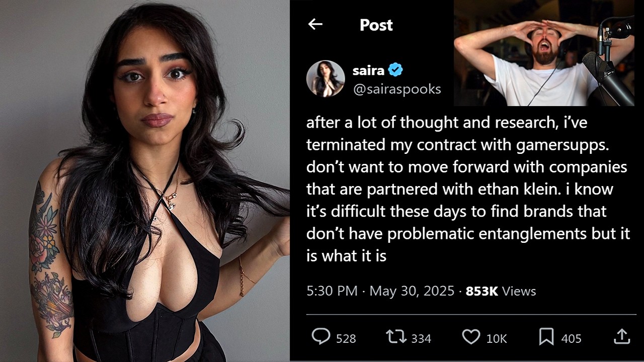This screenshot has height=362, width=644.
Task: Like the post with the heart icon
Action: pyautogui.click(x=471, y=337)
